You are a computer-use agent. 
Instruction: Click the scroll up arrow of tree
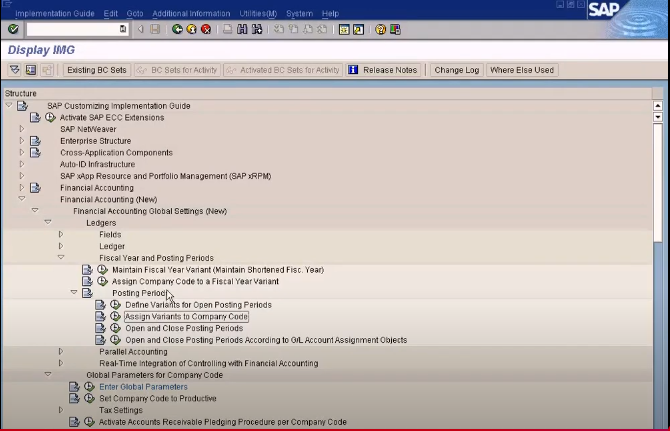click(658, 106)
